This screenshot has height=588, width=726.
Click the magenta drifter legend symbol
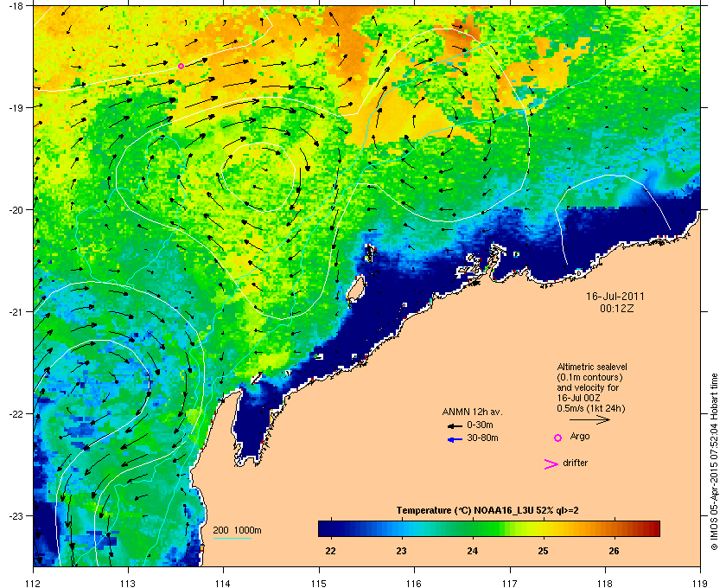pyautogui.click(x=551, y=464)
